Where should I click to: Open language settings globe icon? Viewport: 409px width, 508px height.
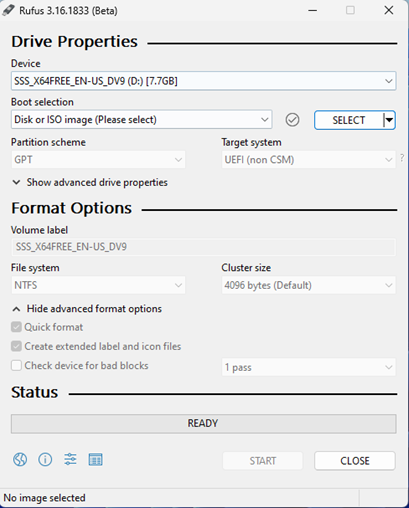(x=20, y=460)
